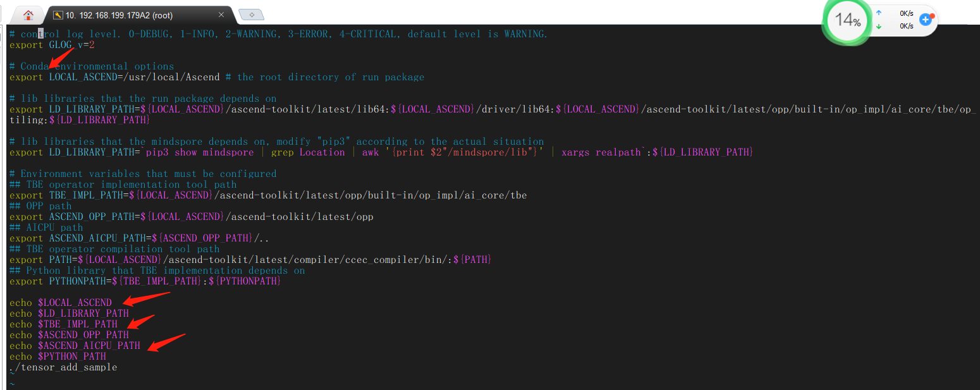Click the key icon on the session tab
Image resolution: width=980 pixels, height=390 pixels.
click(x=58, y=15)
